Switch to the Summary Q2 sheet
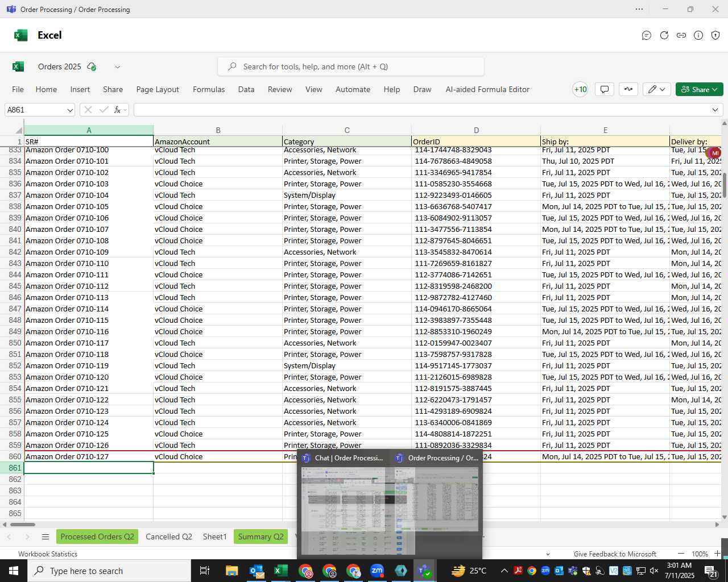The width and height of the screenshot is (728, 582). tap(260, 537)
